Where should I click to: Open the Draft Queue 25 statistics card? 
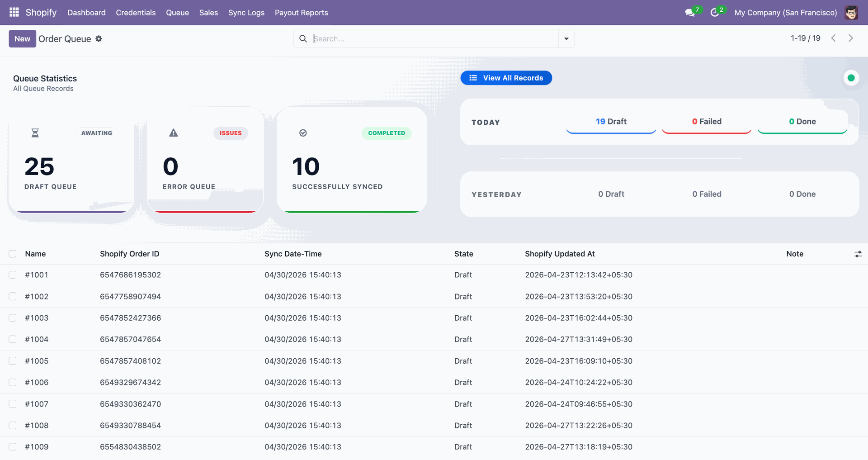click(x=71, y=160)
